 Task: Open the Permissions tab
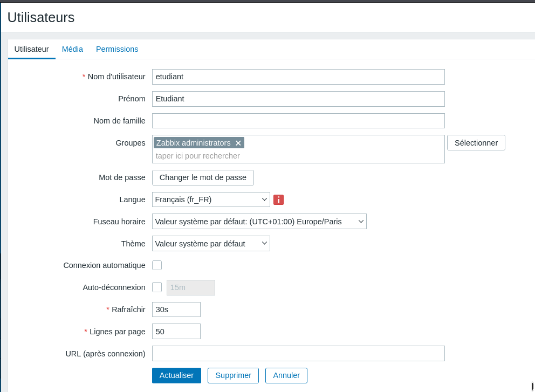[x=117, y=49]
